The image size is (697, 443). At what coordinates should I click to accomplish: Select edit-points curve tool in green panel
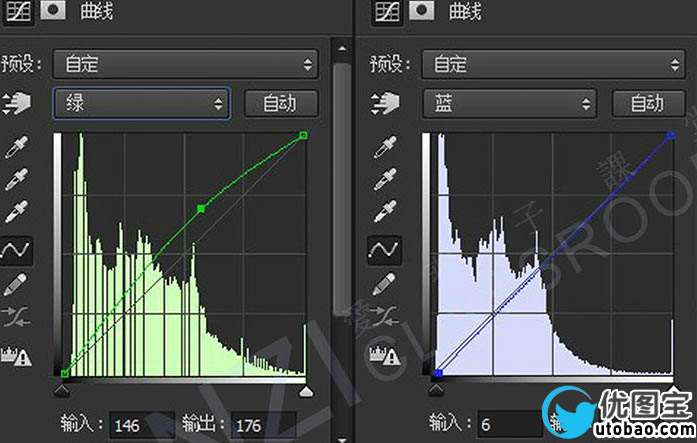tap(16, 251)
